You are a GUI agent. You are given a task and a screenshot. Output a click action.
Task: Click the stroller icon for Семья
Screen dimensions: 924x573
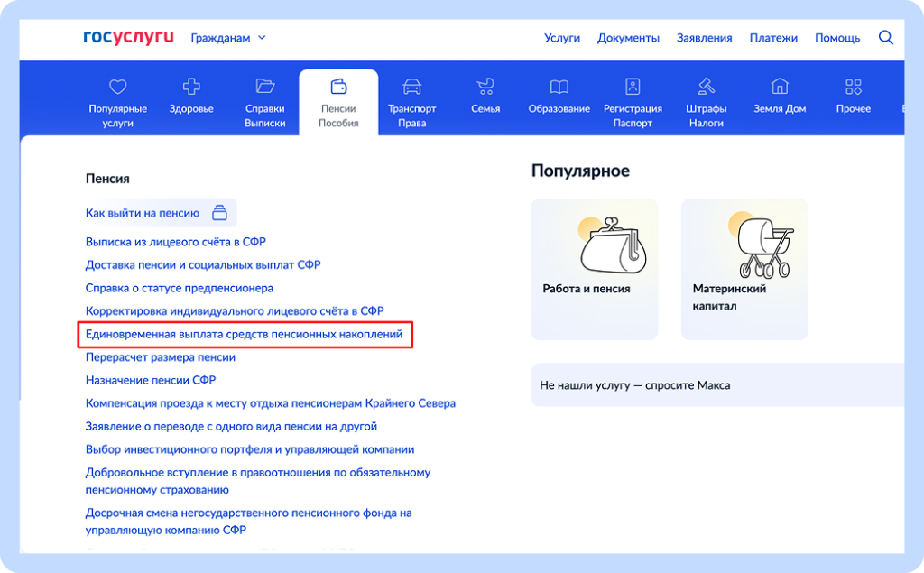coord(485,88)
